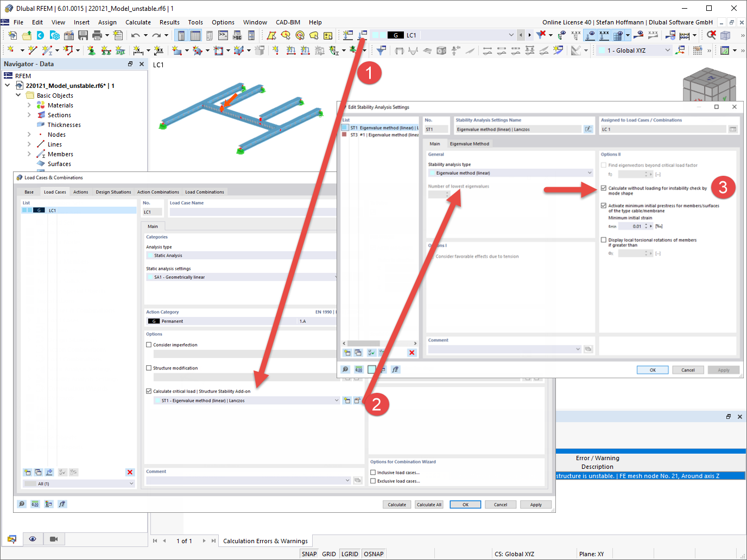Click the camera icon in the bottom panel
The height and width of the screenshot is (560, 747).
click(53, 538)
